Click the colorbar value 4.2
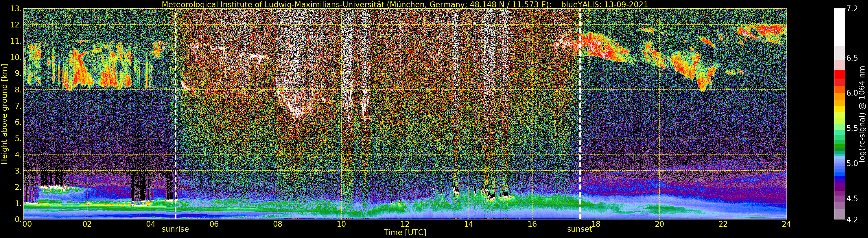The image size is (868, 238). [852, 220]
